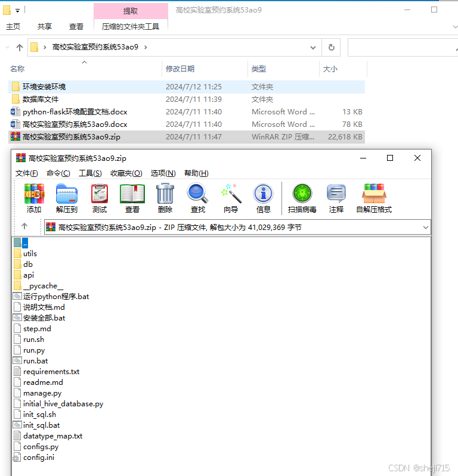Click the SFX (自解压格式) icon
Image resolution: width=458 pixels, height=476 pixels.
pos(374,194)
